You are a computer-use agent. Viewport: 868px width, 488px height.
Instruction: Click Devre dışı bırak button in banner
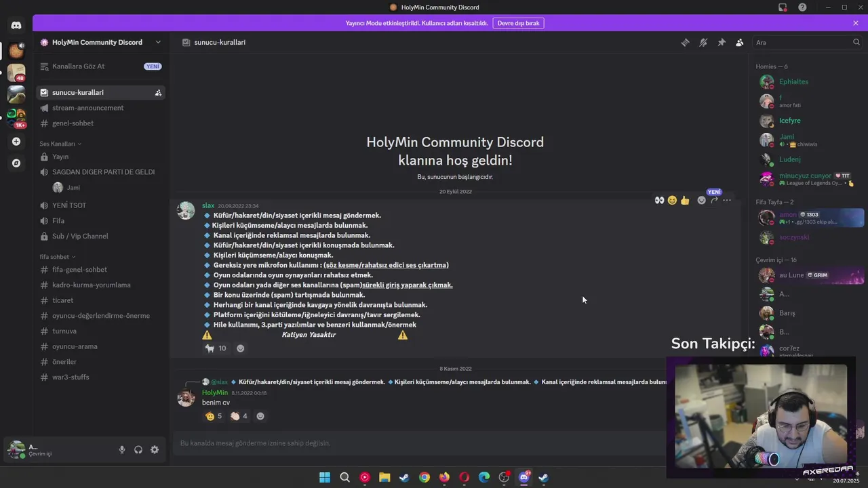[x=518, y=23]
